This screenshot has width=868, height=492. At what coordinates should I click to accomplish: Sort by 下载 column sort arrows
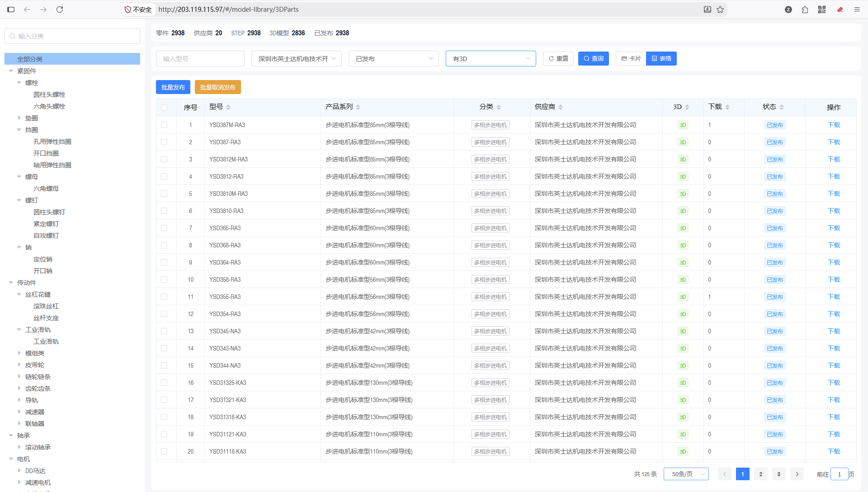pos(727,107)
